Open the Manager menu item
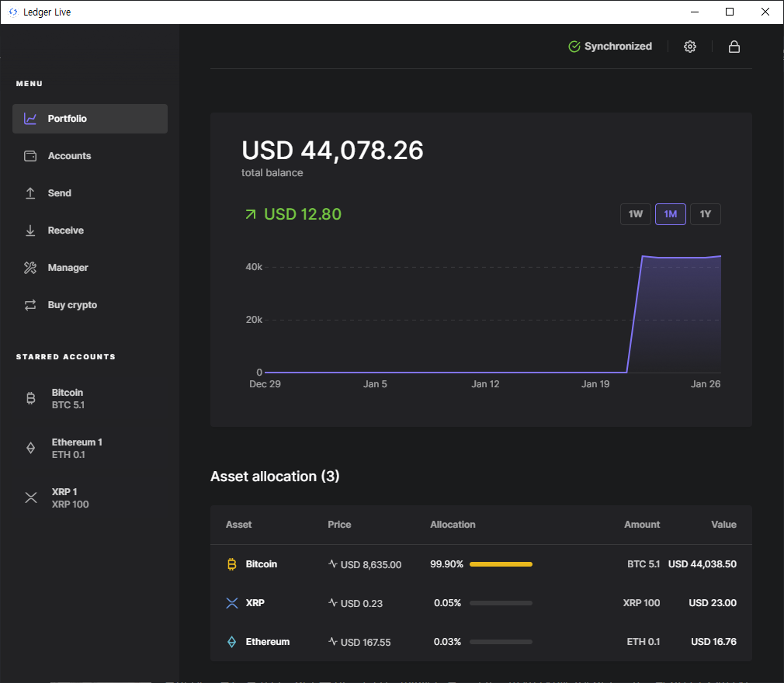Screen dimensions: 784x683 90,268
